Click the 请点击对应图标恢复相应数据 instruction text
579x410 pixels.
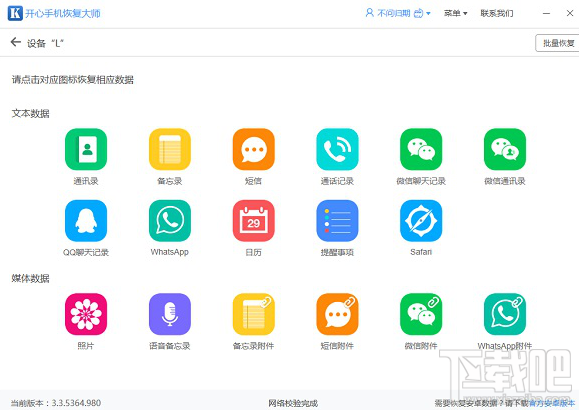click(x=73, y=79)
